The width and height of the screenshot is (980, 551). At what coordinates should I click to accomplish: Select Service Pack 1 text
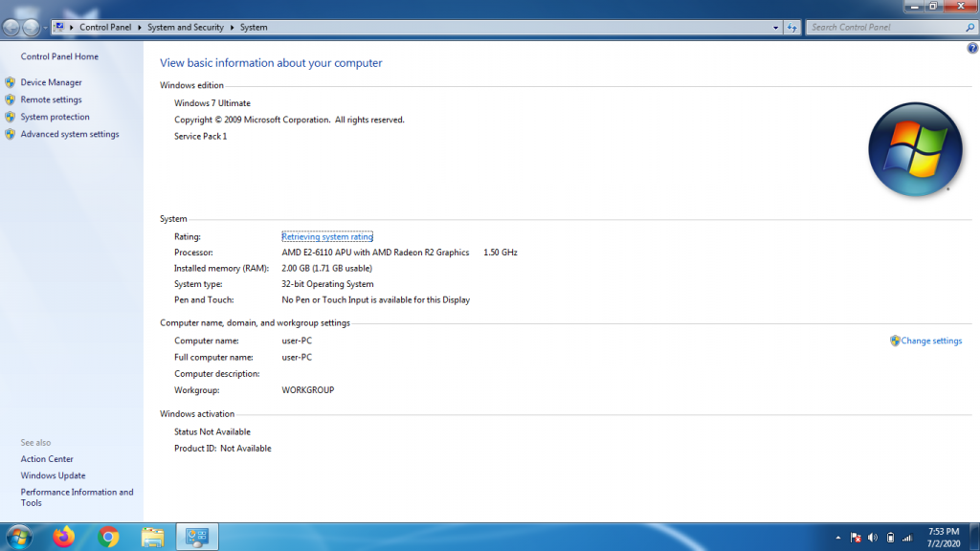(x=201, y=136)
